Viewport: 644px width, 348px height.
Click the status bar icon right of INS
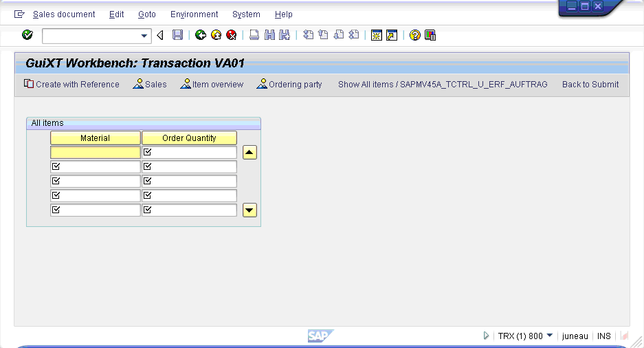point(624,336)
